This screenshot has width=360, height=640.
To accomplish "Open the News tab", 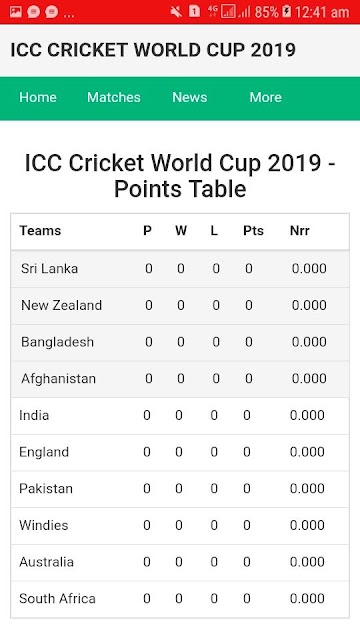I will [190, 97].
